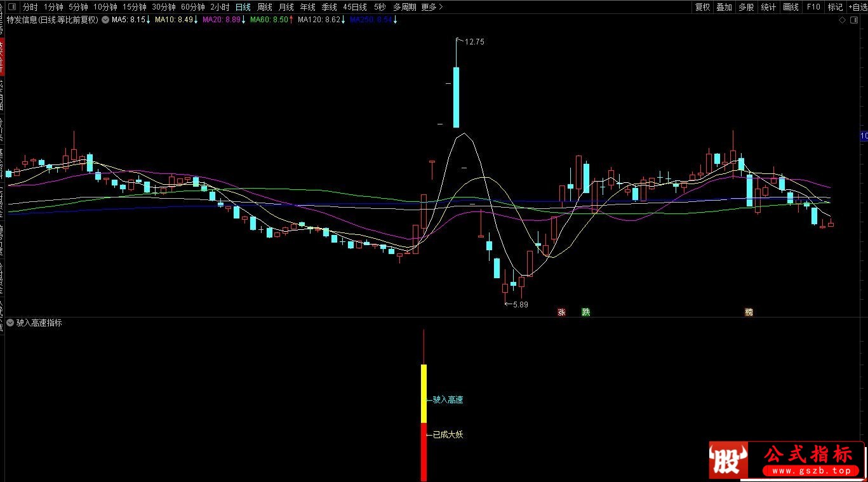
Task: Click the MA60: 8.50 indicator label
Action: (272, 20)
